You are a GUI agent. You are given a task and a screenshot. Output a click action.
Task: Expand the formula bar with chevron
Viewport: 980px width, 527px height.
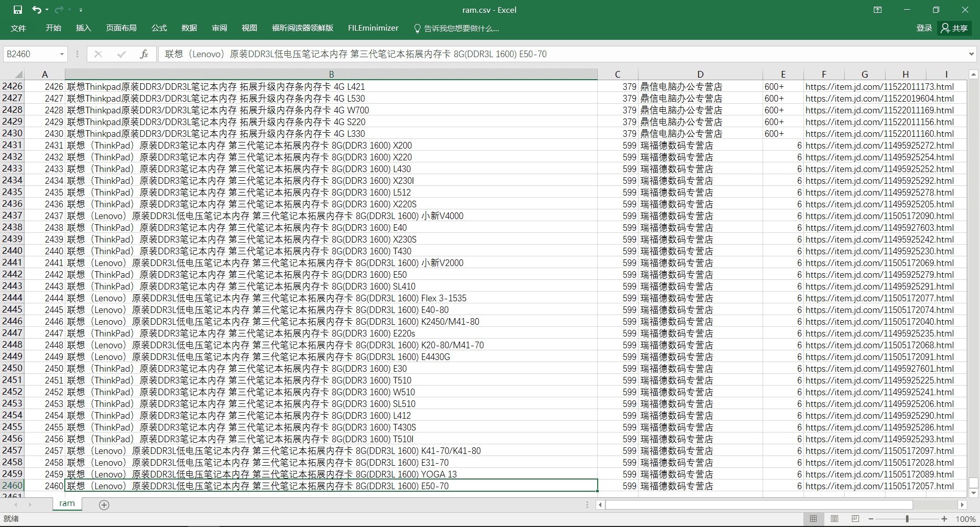point(971,54)
